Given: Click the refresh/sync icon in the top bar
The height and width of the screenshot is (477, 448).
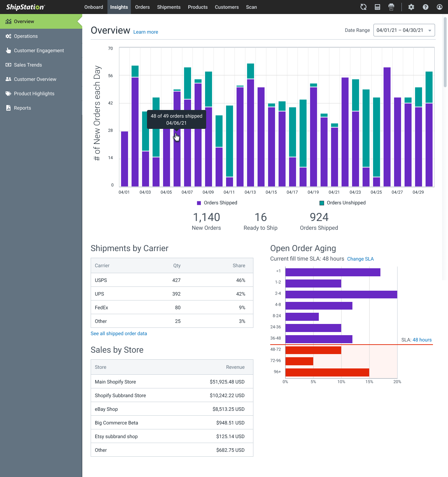Looking at the screenshot, I should (363, 7).
